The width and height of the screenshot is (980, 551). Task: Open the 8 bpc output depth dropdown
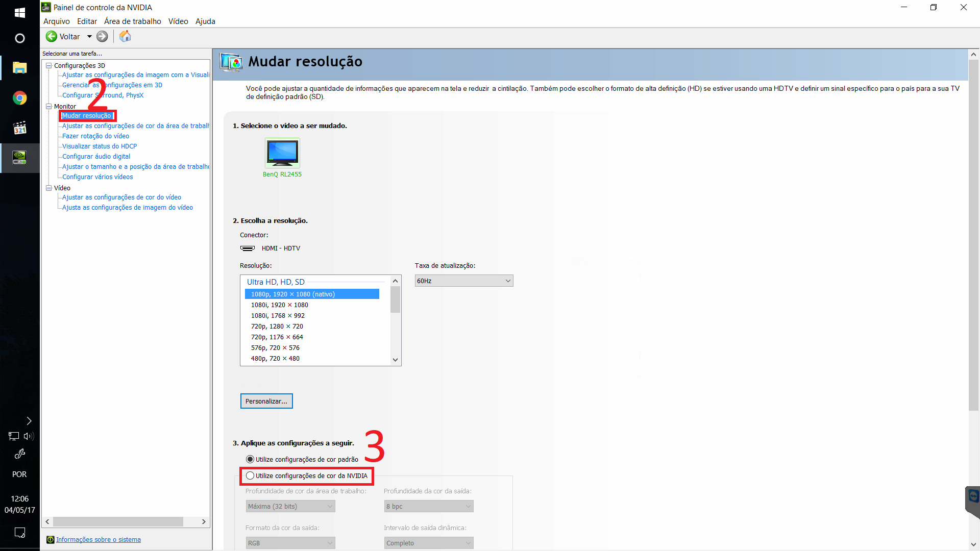coord(429,507)
